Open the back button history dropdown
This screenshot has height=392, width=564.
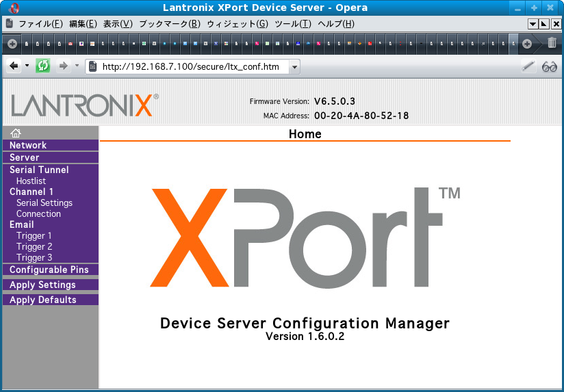pyautogui.click(x=27, y=66)
